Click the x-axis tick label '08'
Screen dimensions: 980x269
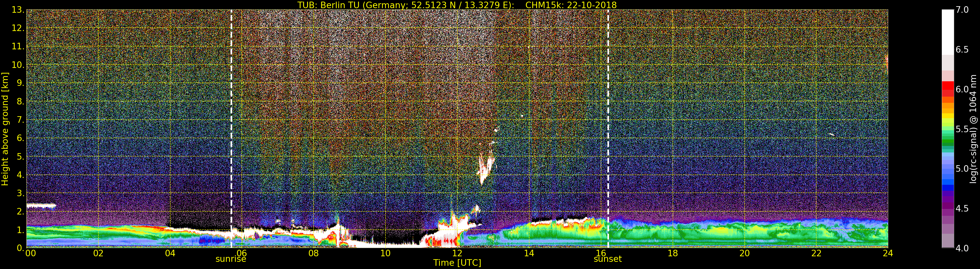tap(313, 253)
